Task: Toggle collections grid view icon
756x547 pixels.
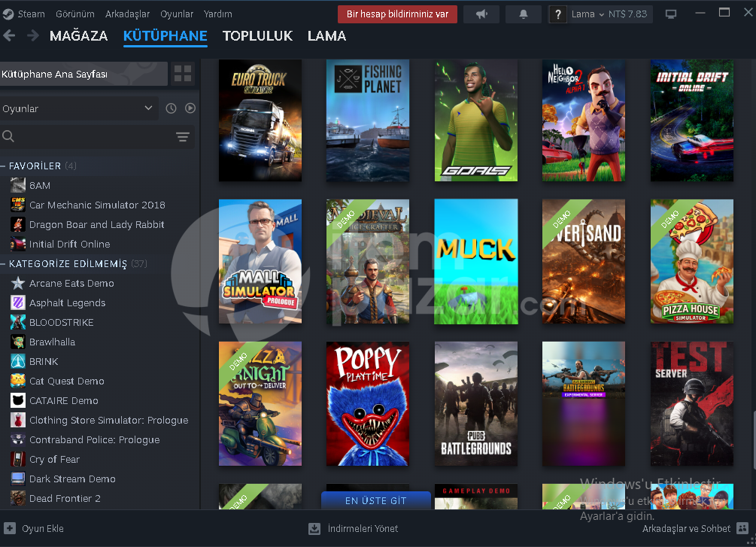Action: pos(183,74)
